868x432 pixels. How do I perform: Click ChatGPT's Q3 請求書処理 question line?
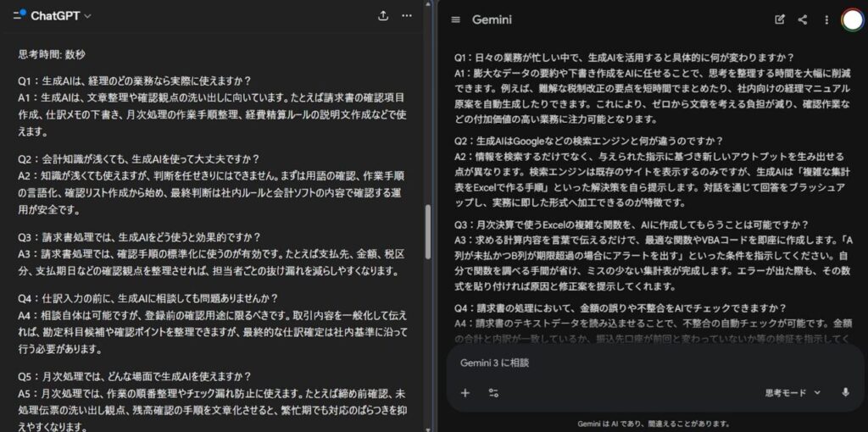(x=140, y=236)
